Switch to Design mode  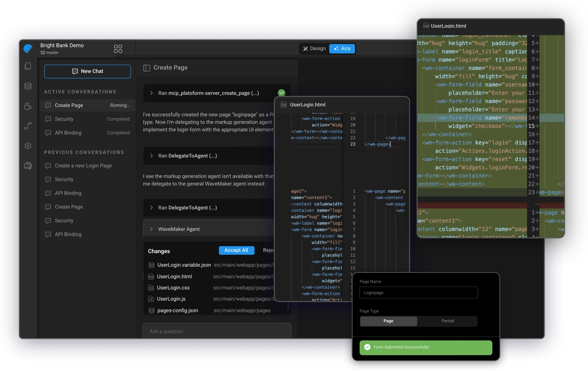pos(314,49)
